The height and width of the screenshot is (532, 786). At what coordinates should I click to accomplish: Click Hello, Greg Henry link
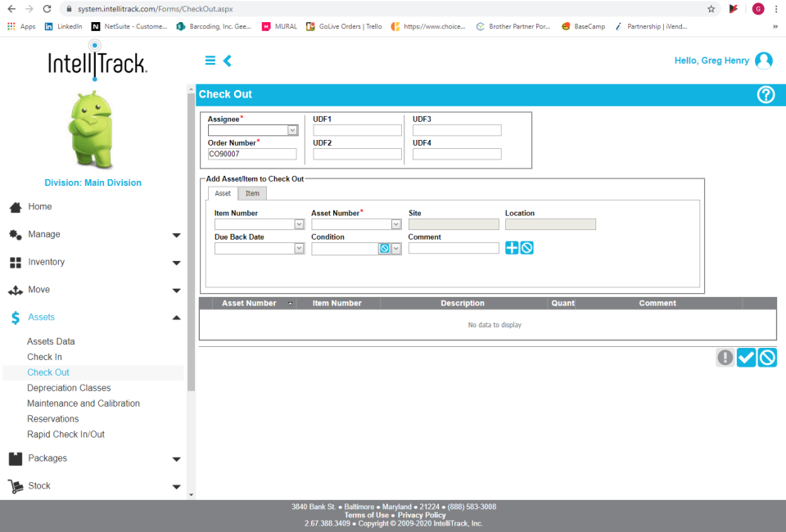coord(711,61)
